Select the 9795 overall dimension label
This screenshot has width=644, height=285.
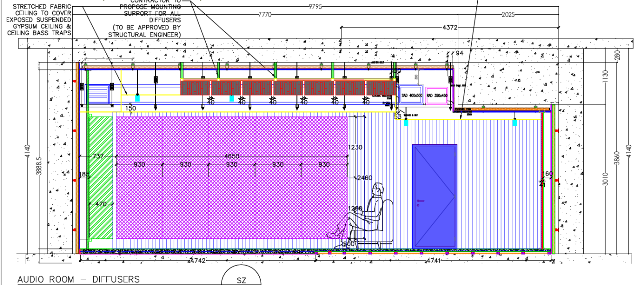315,6
